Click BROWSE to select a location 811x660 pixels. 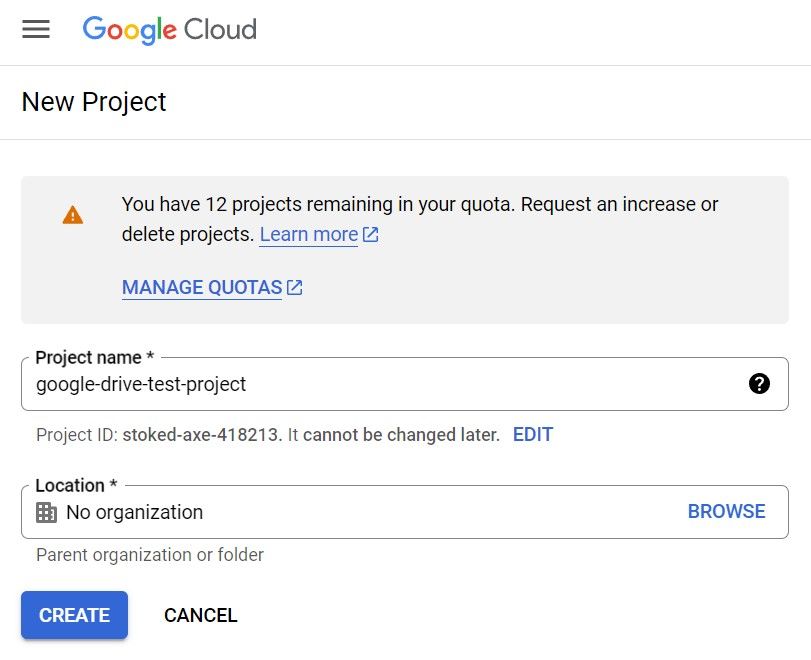(x=726, y=511)
